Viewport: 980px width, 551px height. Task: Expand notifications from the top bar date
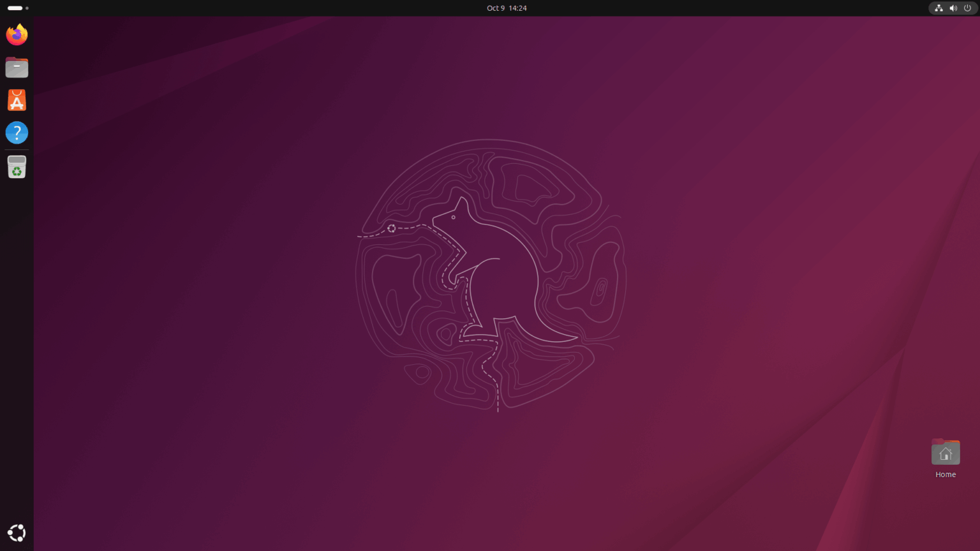point(507,8)
